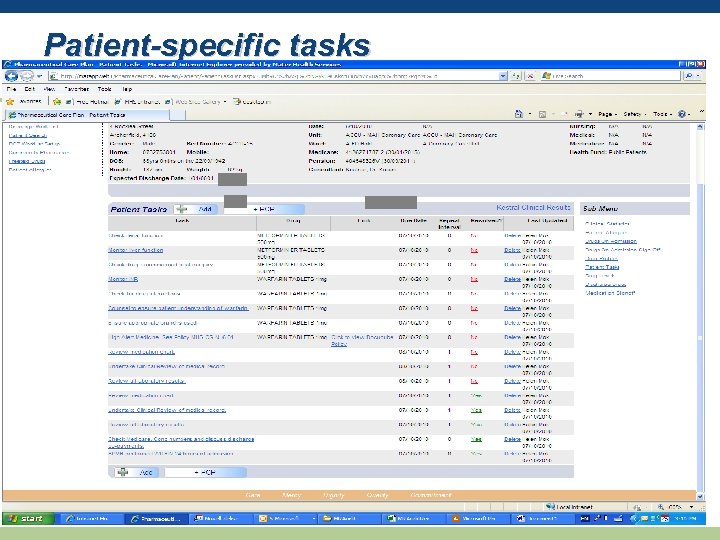Image resolution: width=720 pixels, height=540 pixels.
Task: Expand the address bar history dropdown
Action: tap(503, 76)
